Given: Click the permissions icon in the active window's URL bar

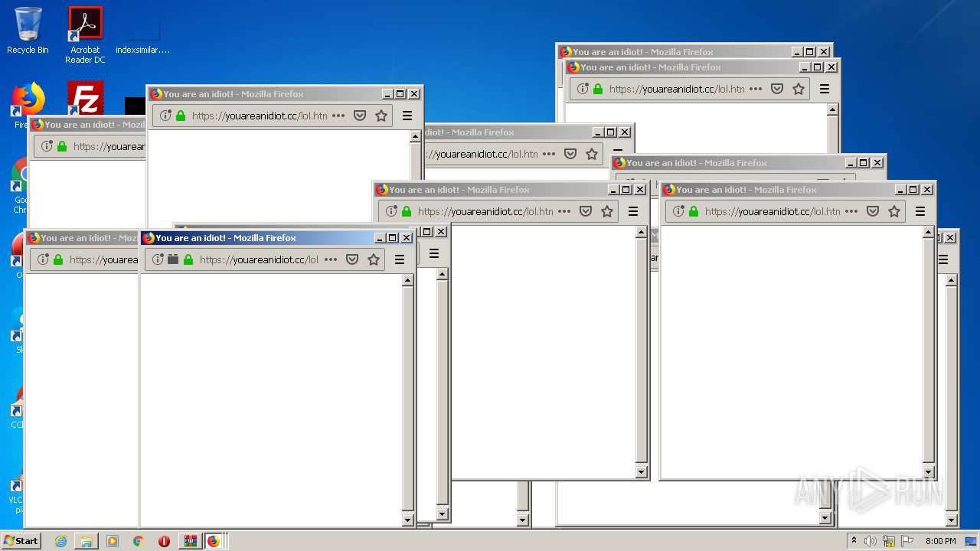Looking at the screenshot, I should click(173, 259).
